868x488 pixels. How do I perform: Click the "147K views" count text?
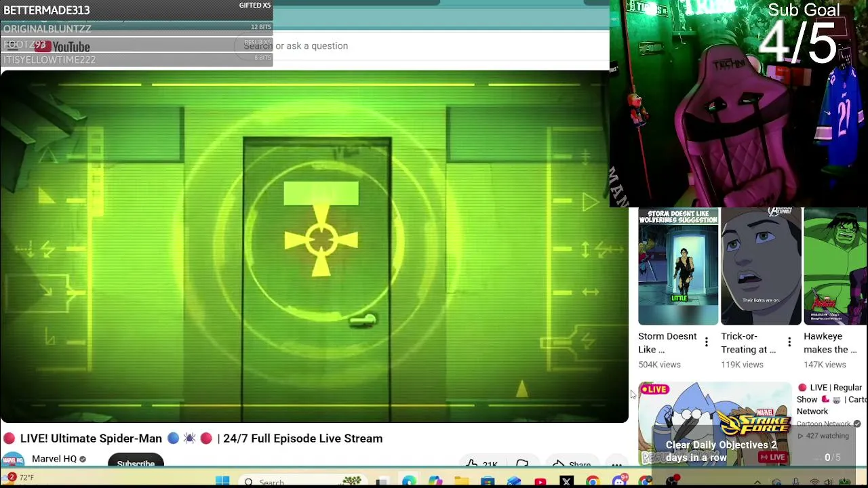[x=825, y=365]
